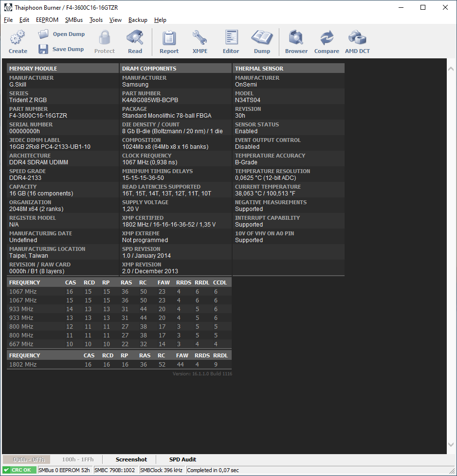Open the EEPROM menu
The width and height of the screenshot is (457, 476).
(x=47, y=20)
